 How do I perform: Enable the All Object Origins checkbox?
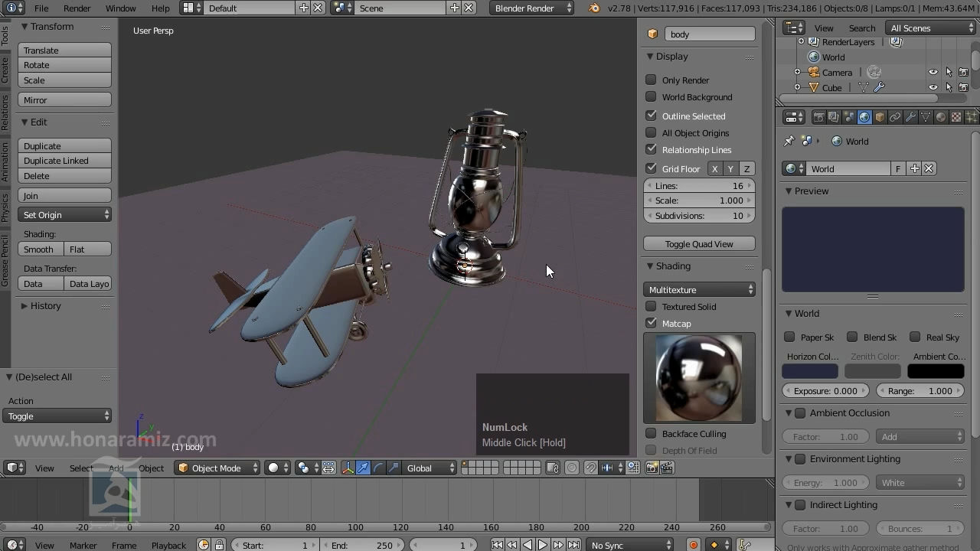point(651,132)
